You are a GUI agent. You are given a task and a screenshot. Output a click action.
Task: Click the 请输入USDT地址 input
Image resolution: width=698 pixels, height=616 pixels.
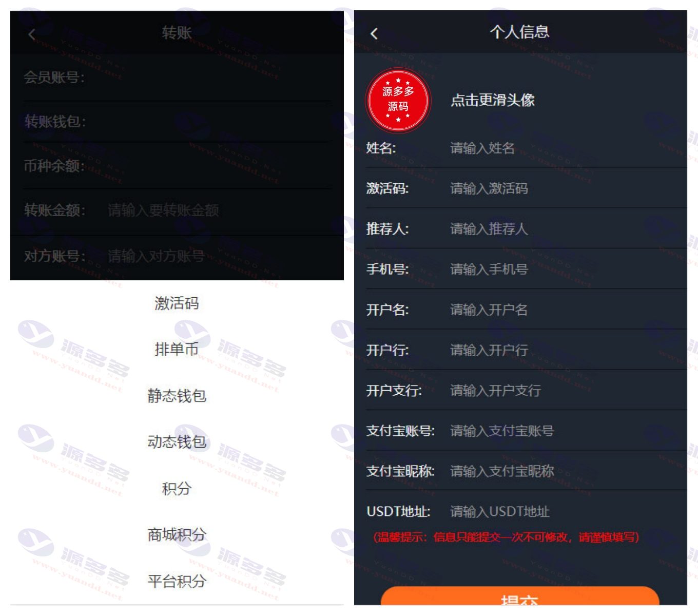[567, 512]
